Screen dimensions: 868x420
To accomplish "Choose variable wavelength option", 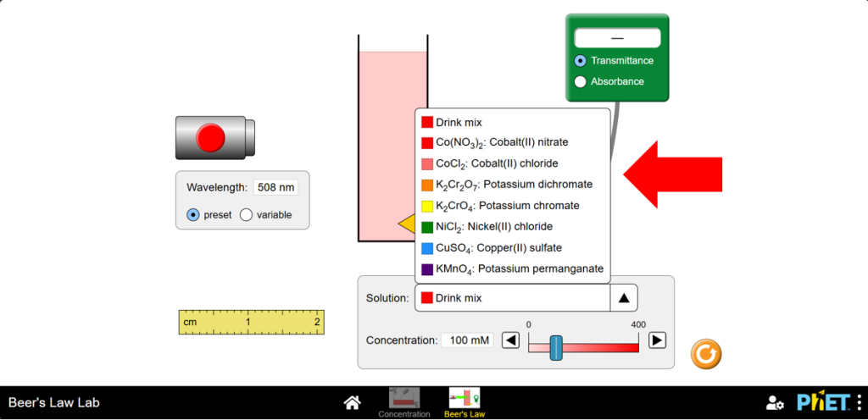I will point(246,215).
